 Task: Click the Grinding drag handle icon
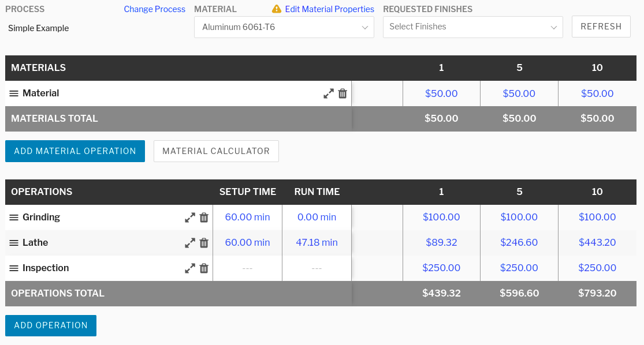[14, 217]
